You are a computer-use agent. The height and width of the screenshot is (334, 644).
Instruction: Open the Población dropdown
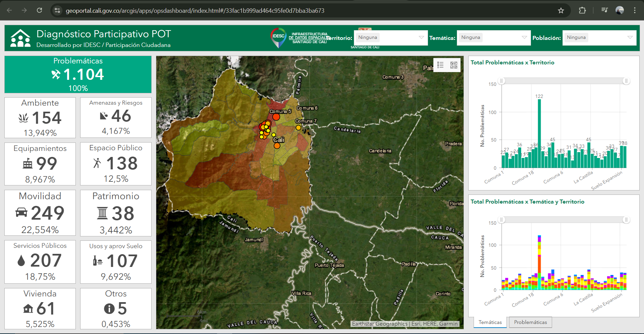pyautogui.click(x=630, y=38)
